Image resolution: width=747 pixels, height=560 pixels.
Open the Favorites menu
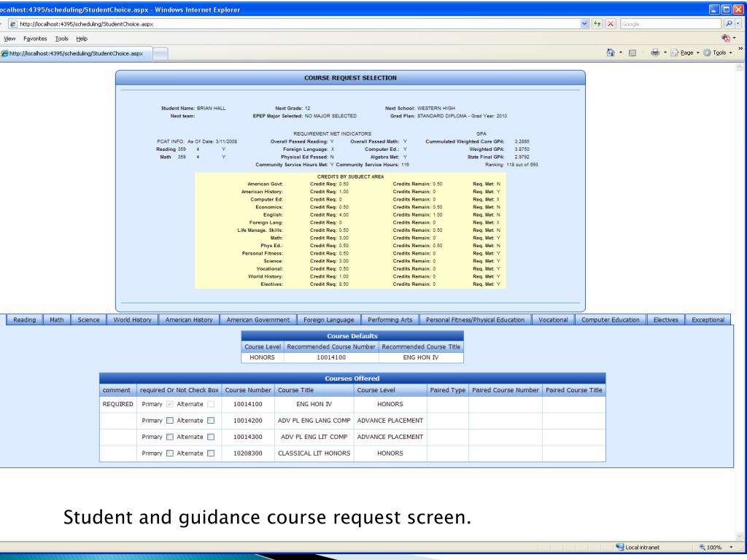(x=35, y=39)
